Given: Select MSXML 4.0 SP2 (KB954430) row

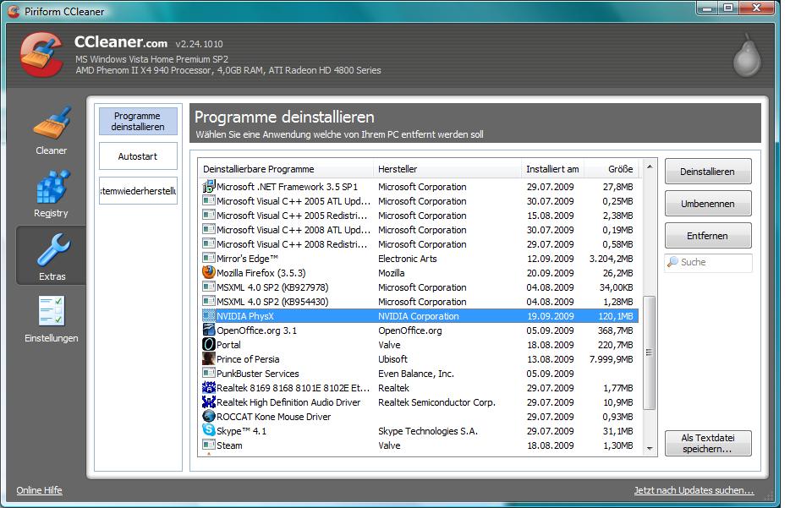Looking at the screenshot, I should pyautogui.click(x=419, y=302).
